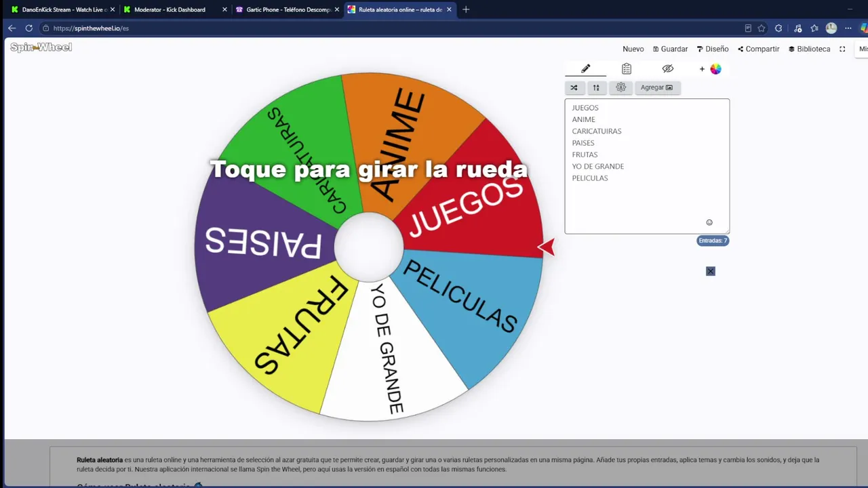Shuffle the wheel entries
The width and height of the screenshot is (868, 488).
tap(574, 87)
